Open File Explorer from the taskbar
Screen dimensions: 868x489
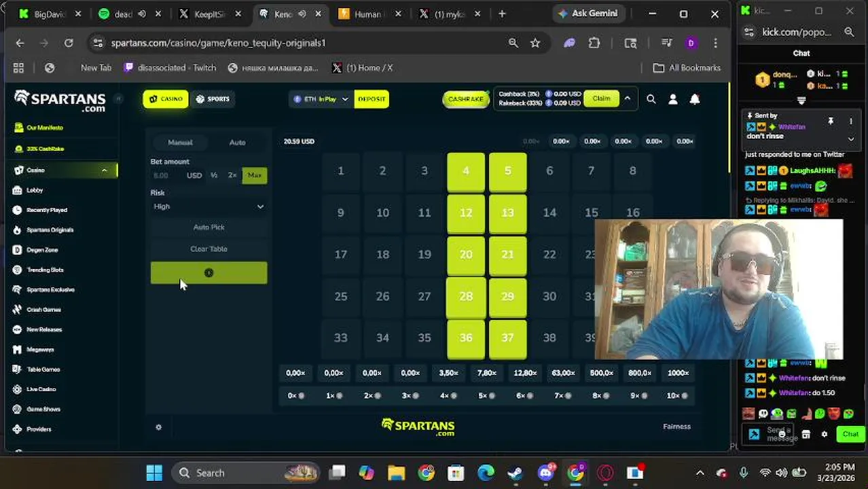pos(397,473)
